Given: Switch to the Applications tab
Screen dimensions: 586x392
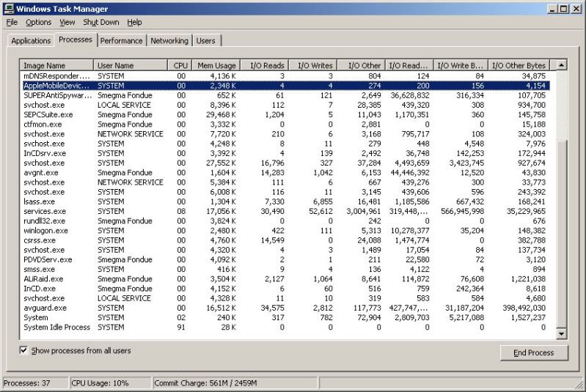Looking at the screenshot, I should pos(31,41).
